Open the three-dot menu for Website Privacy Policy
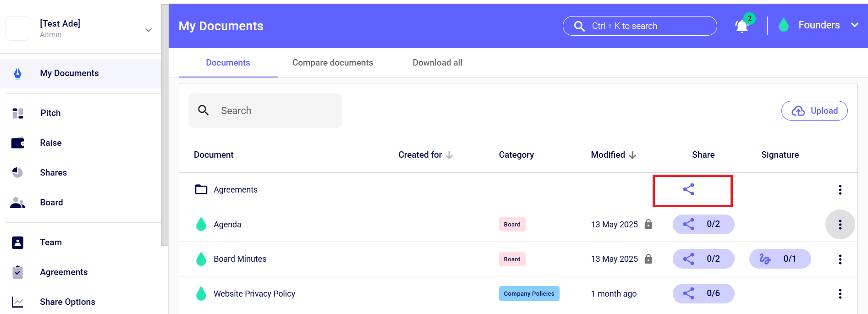This screenshot has width=868, height=314. [840, 294]
